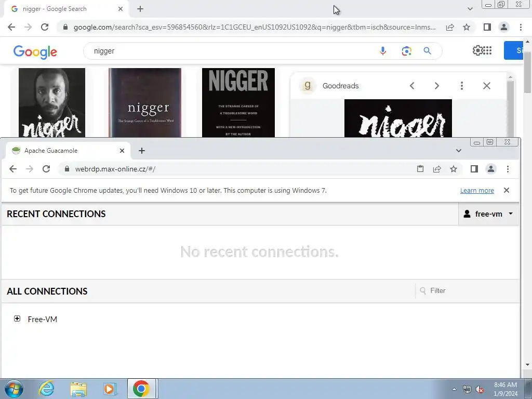Open the Learn more link
Viewport: 532px width, 399px height.
477,191
